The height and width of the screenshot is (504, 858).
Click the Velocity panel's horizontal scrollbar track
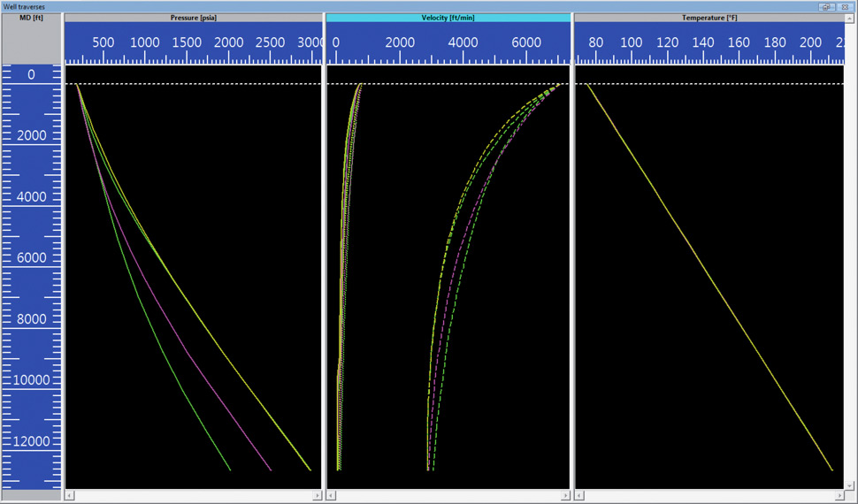[x=448, y=496]
